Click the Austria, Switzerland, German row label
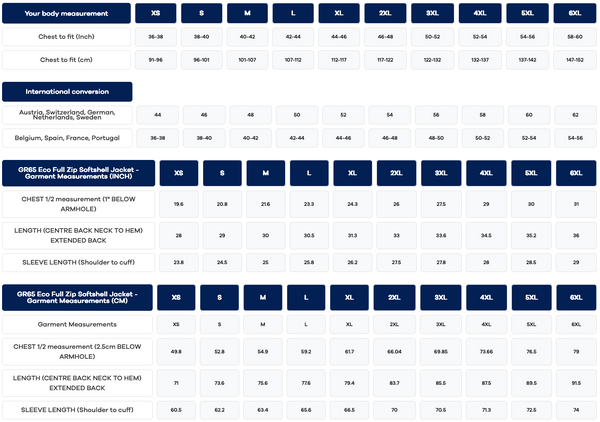This screenshot has height=422, width=600. pos(67,115)
